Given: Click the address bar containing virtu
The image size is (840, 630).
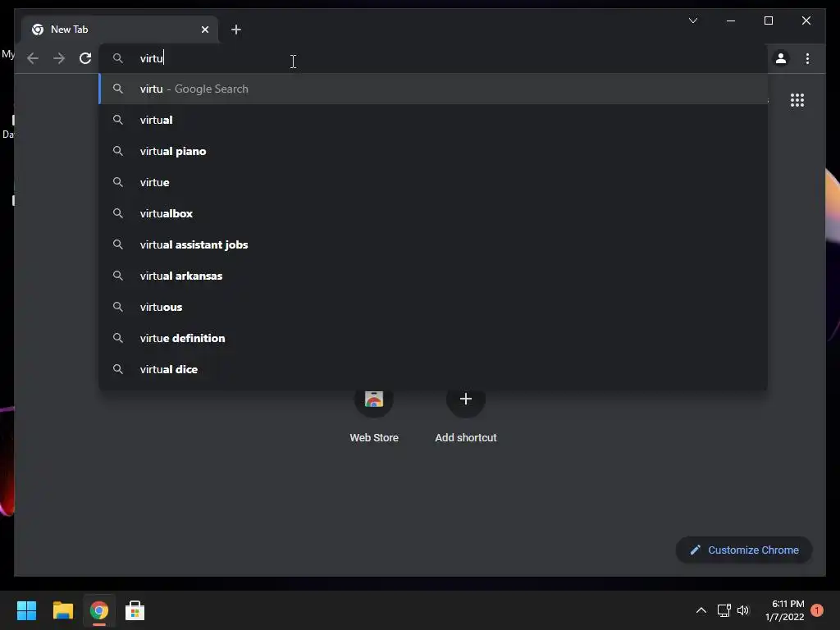Looking at the screenshot, I should [x=433, y=58].
